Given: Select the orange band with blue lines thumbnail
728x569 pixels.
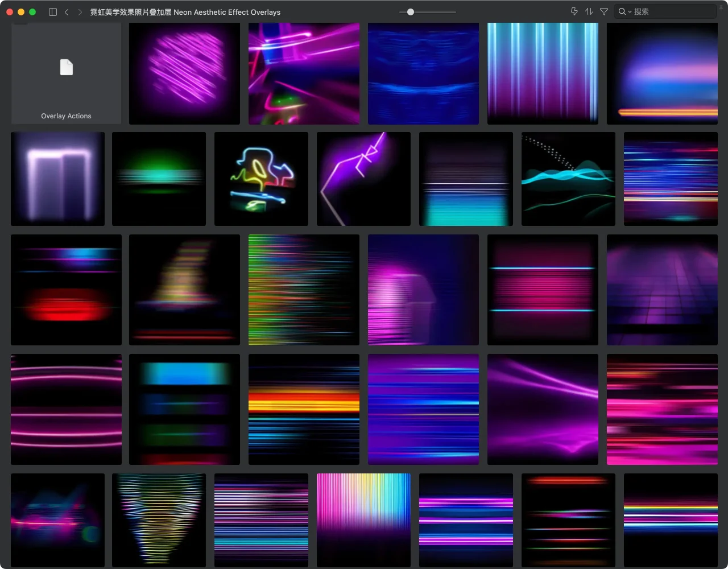Looking at the screenshot, I should coord(304,409).
